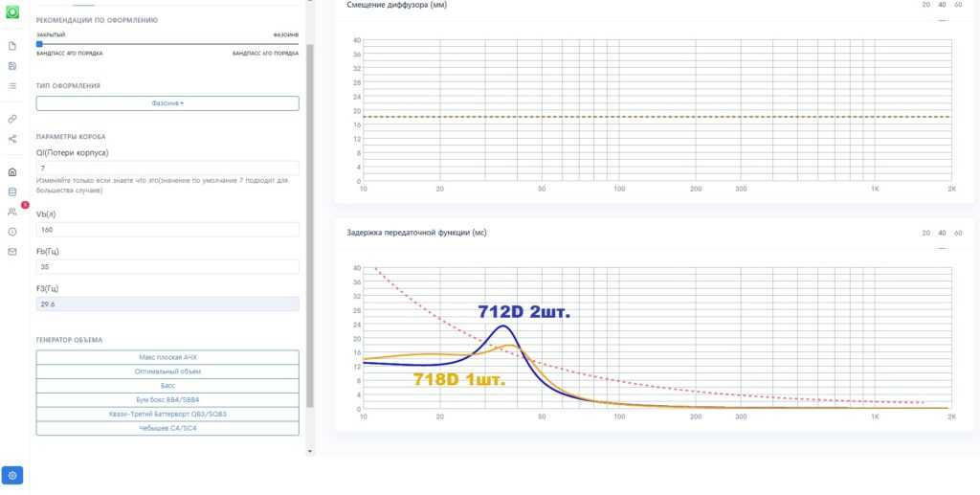Open blue settings gear button
Image resolution: width=980 pixels, height=495 pixels.
pyautogui.click(x=12, y=475)
